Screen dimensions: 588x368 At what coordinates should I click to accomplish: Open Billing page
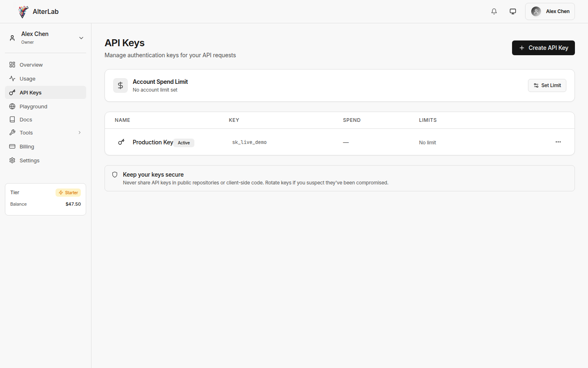[45, 146]
